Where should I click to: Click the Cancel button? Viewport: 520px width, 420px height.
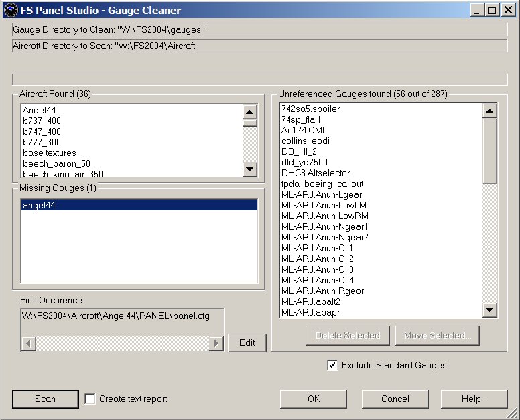395,399
